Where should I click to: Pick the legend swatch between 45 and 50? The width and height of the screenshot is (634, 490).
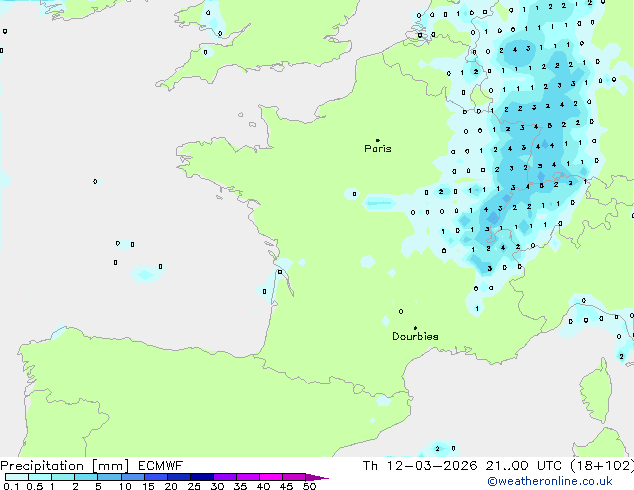point(294,477)
